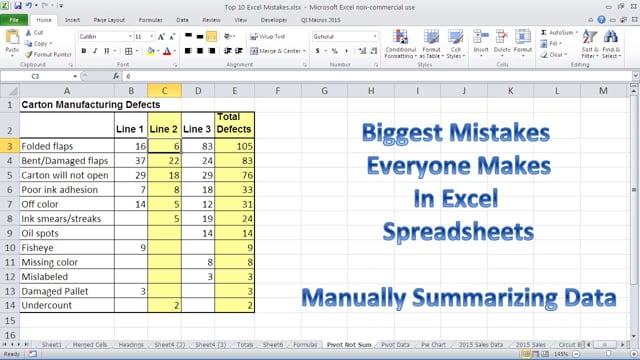Screen dimensions: 640x360
Task: Switch to the Data ribbon tab
Action: coord(182,20)
